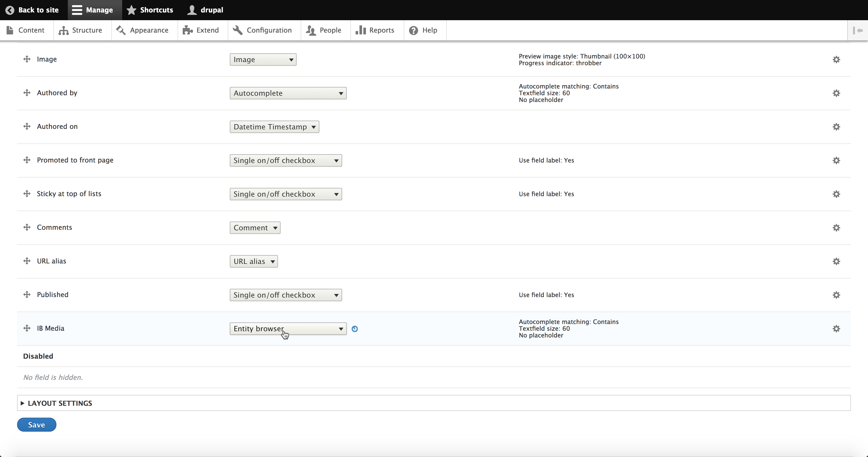Open gear settings for Promoted to front page
Viewport: 868px width, 457px height.
pos(836,160)
